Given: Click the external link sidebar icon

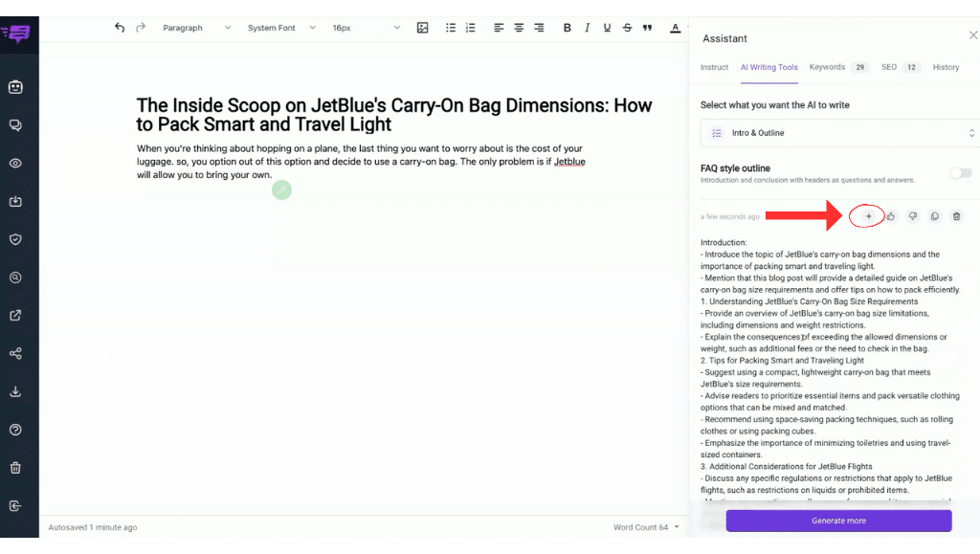Looking at the screenshot, I should [x=15, y=316].
